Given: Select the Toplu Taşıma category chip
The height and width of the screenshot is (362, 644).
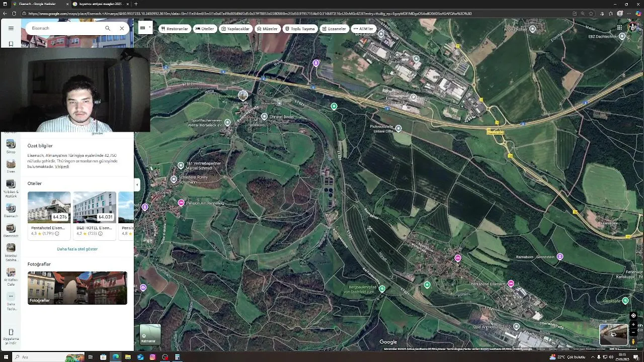Looking at the screenshot, I should 300,29.
